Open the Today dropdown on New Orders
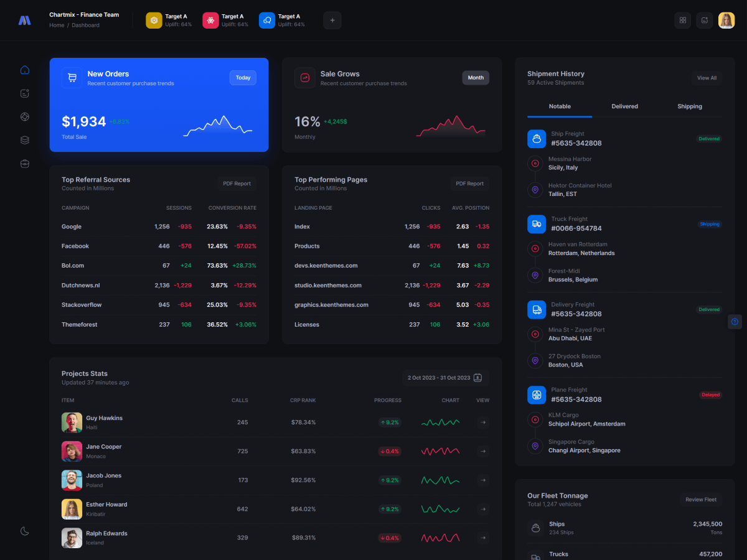Screen dimensions: 747x560 tap(243, 78)
